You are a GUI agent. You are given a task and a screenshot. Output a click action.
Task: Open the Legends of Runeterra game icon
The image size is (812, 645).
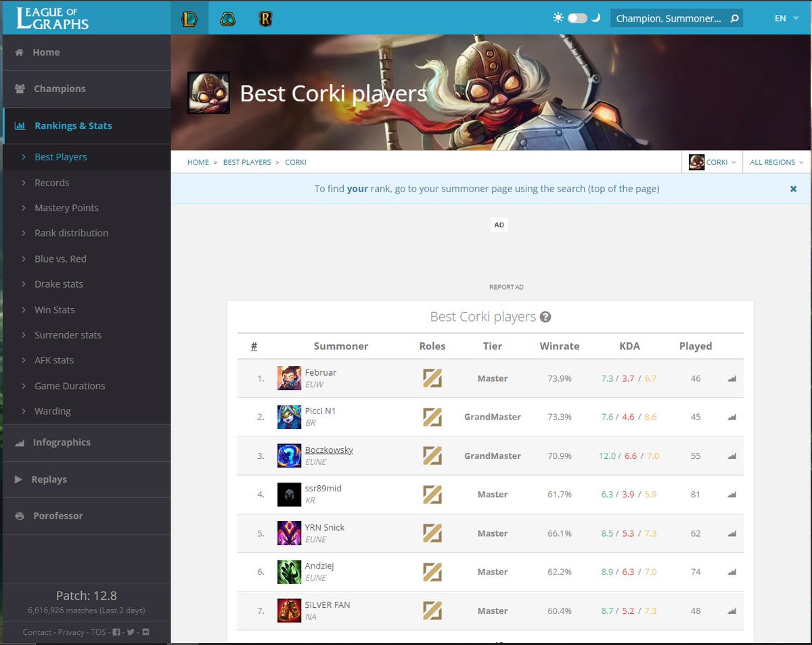[x=265, y=18]
